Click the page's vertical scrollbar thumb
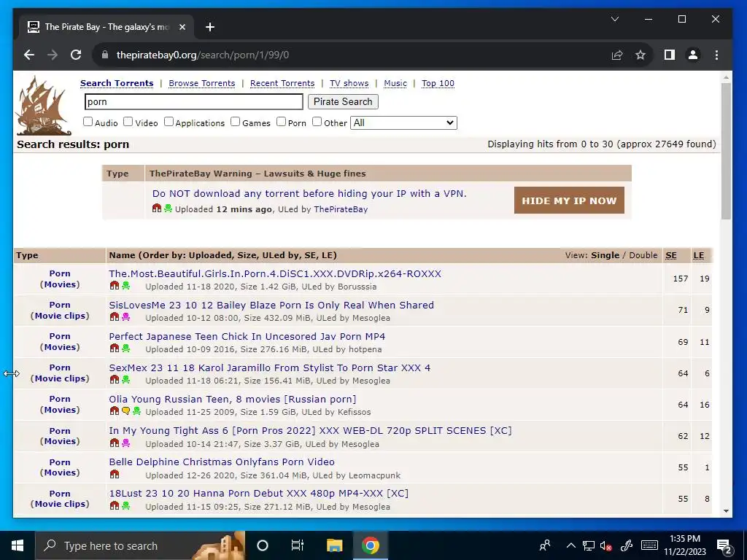This screenshot has width=747, height=560. (x=726, y=151)
